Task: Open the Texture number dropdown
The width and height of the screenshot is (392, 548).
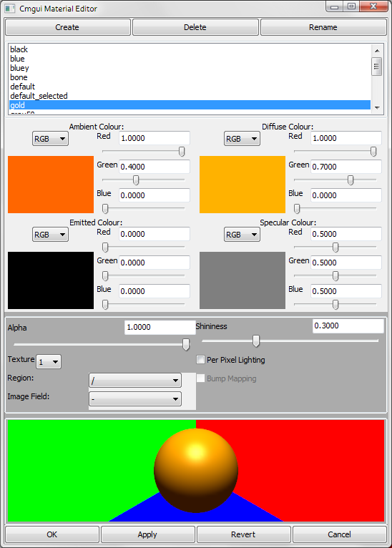Action: pos(49,362)
